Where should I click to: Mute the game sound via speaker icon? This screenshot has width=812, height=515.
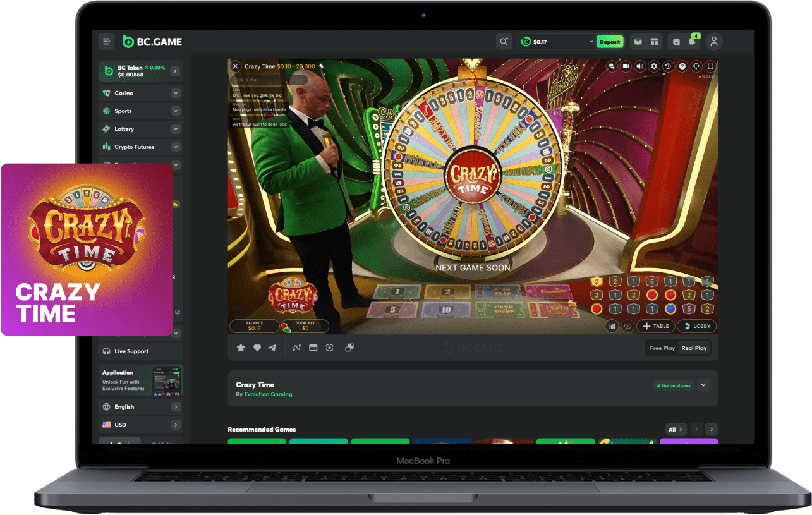(639, 66)
